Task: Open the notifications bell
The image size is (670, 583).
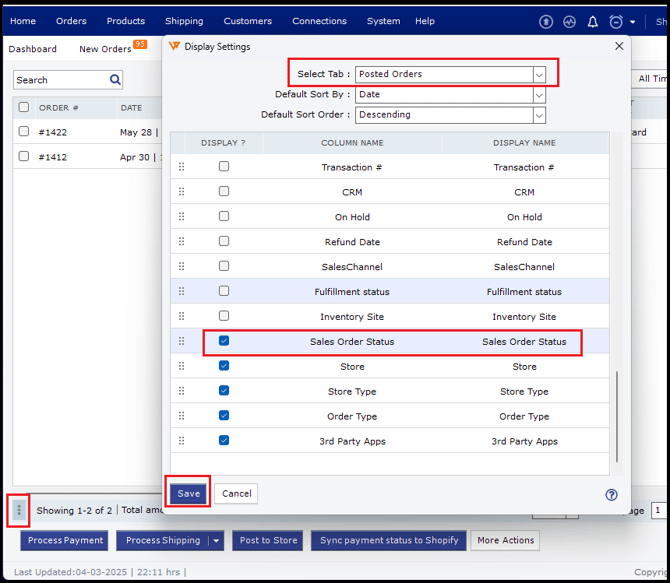Action: (593, 21)
